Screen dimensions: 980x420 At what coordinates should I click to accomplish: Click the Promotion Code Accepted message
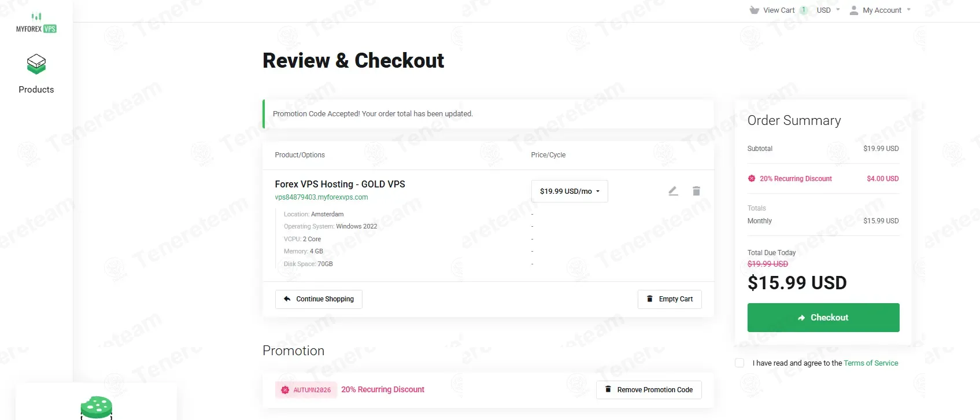click(x=373, y=114)
